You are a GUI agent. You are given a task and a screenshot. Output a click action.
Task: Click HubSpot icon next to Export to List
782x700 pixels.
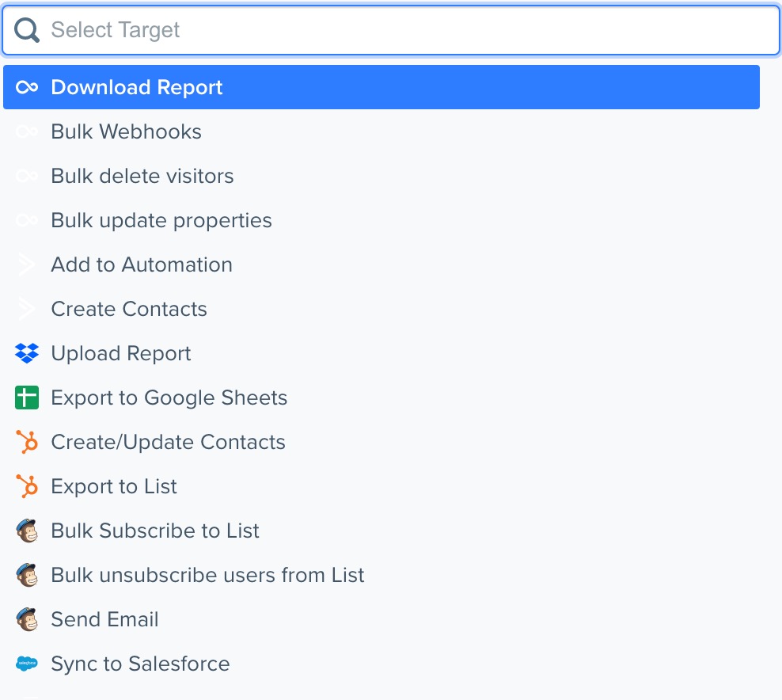tap(27, 486)
